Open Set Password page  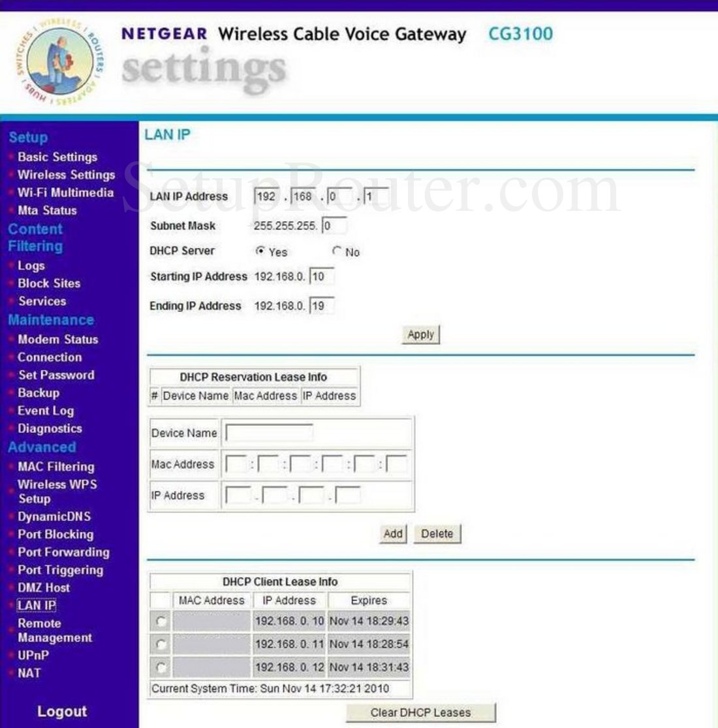(x=57, y=375)
